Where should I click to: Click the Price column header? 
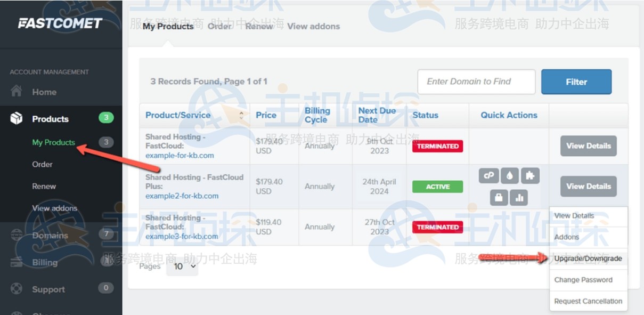coord(266,115)
